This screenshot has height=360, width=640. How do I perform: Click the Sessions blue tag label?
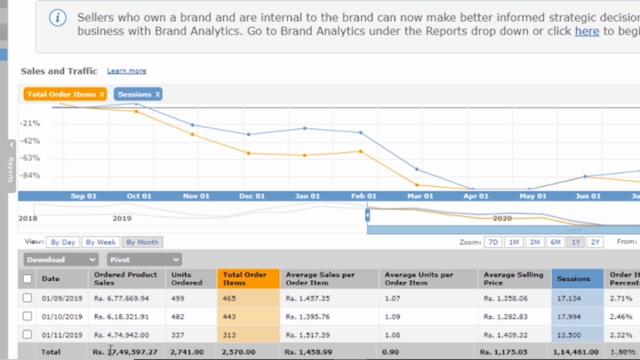click(x=134, y=94)
